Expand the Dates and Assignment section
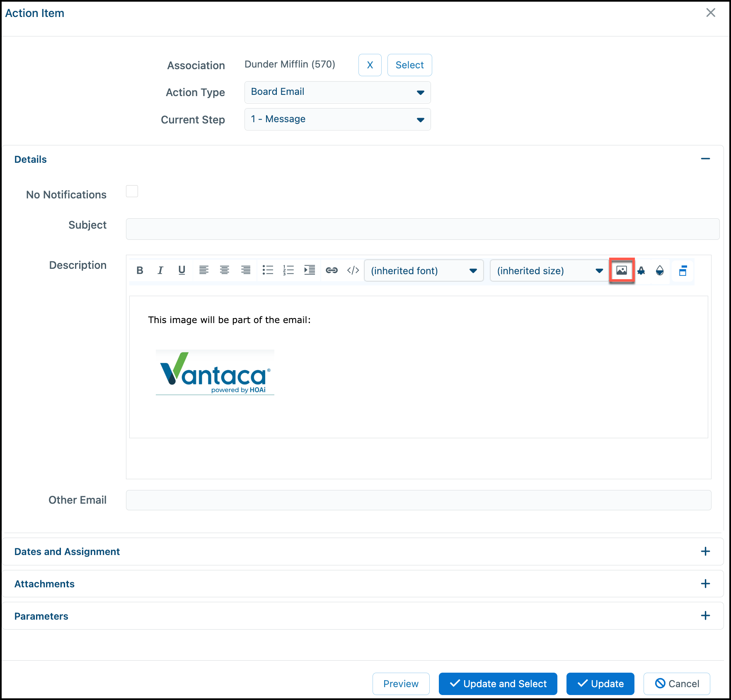Image resolution: width=731 pixels, height=700 pixels. click(705, 551)
